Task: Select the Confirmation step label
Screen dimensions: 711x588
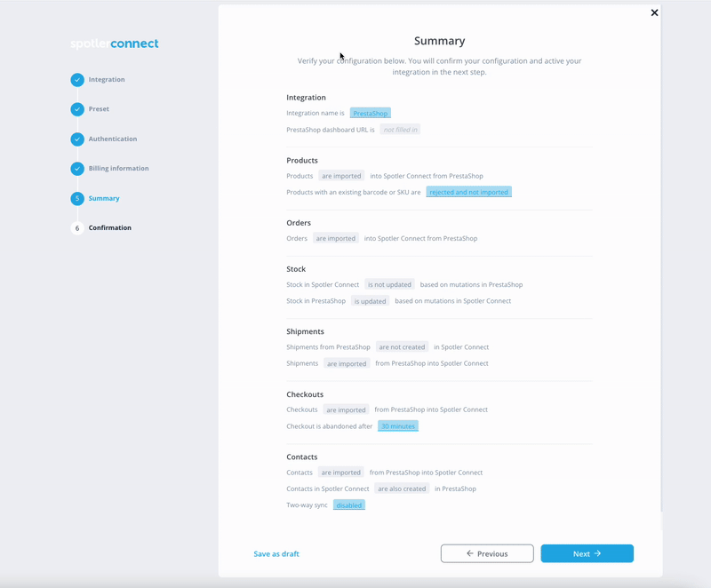Action: click(x=109, y=227)
